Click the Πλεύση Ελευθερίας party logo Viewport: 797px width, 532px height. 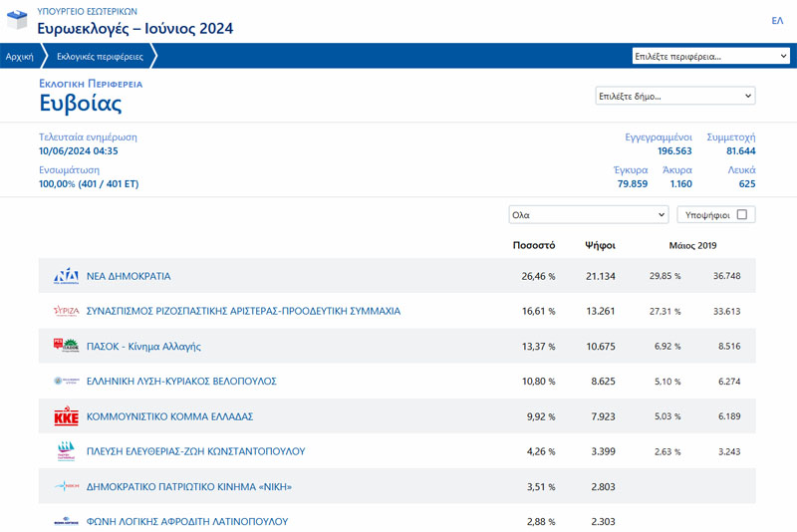click(66, 451)
